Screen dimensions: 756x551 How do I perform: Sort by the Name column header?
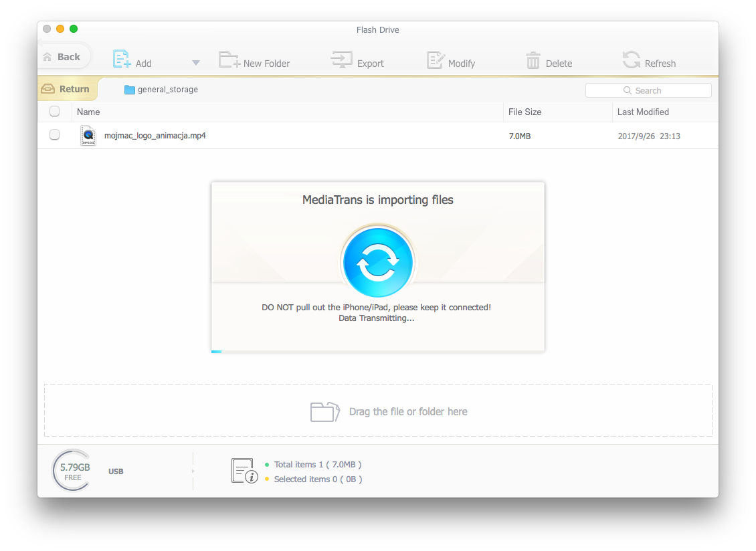(88, 112)
